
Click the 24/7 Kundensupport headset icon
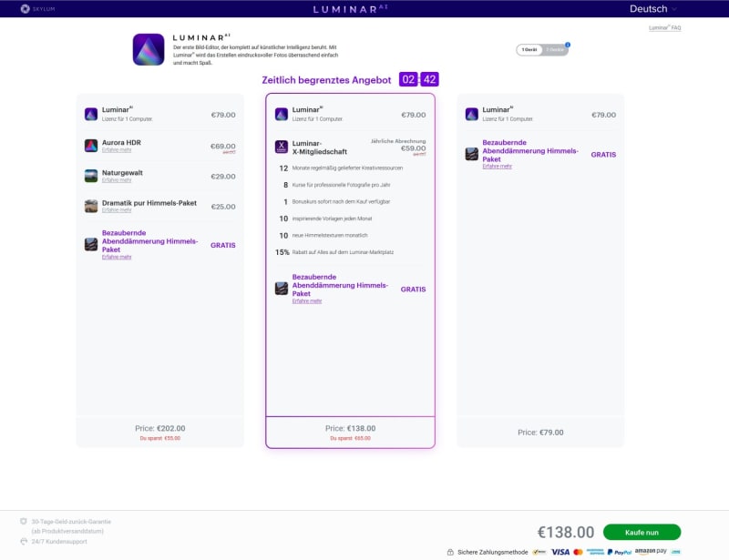pyautogui.click(x=24, y=542)
